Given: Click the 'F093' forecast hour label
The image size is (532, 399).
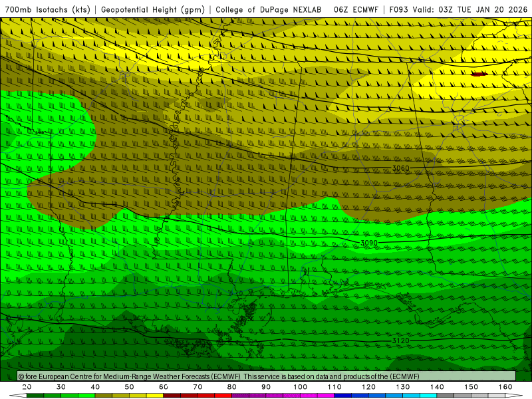Looking at the screenshot, I should click(398, 9).
